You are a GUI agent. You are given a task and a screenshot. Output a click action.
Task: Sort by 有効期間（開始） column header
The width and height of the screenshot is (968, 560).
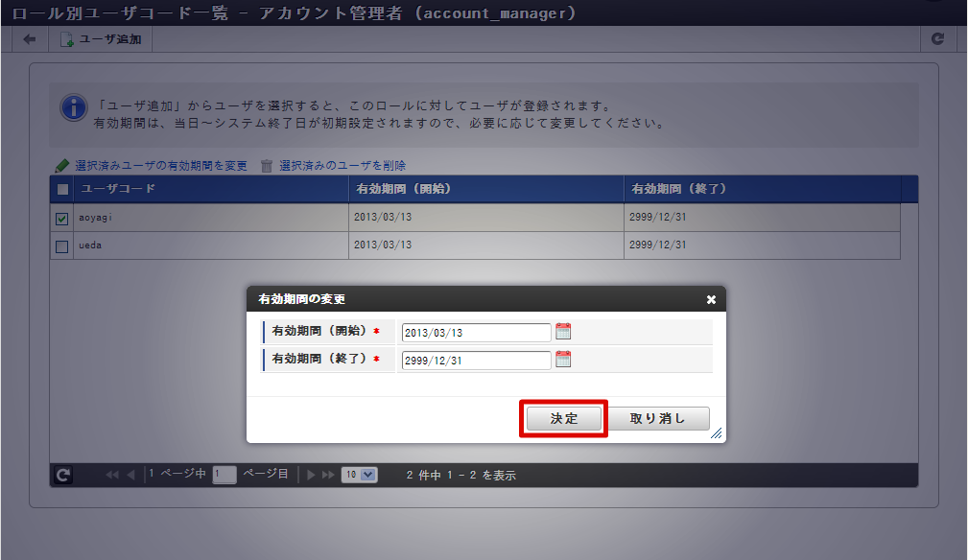tap(486, 189)
